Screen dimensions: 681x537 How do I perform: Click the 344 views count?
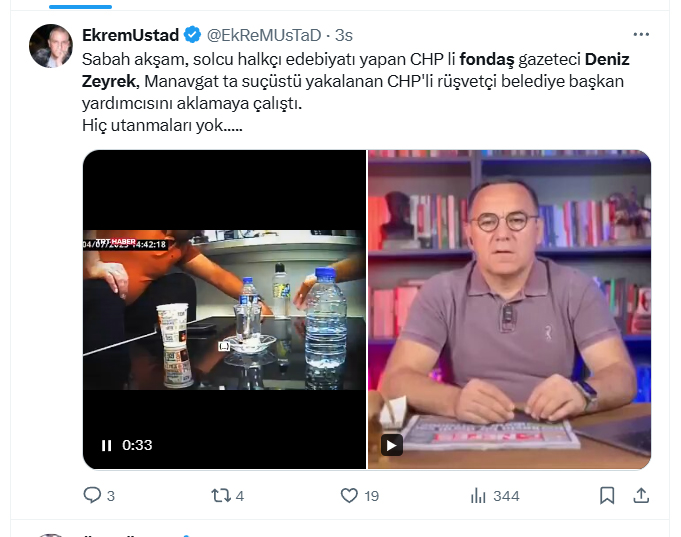pos(506,496)
